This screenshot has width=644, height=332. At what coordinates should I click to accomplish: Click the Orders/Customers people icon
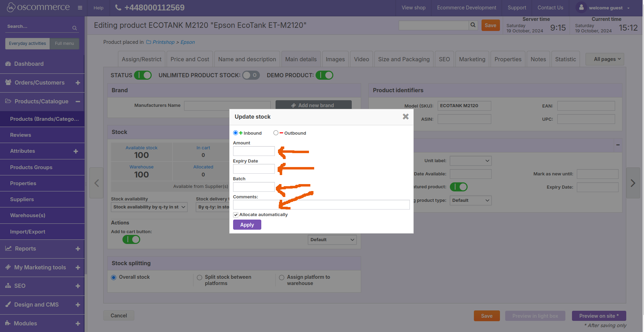tap(8, 82)
